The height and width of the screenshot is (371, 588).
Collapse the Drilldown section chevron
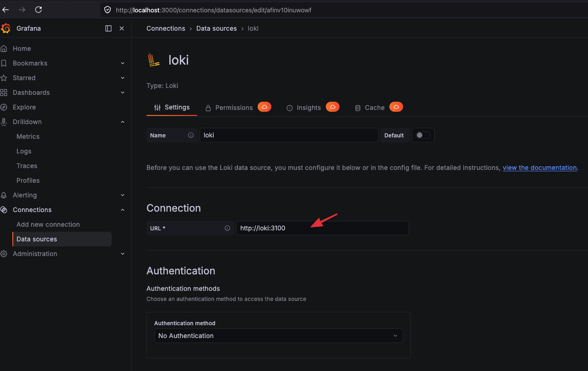(123, 122)
